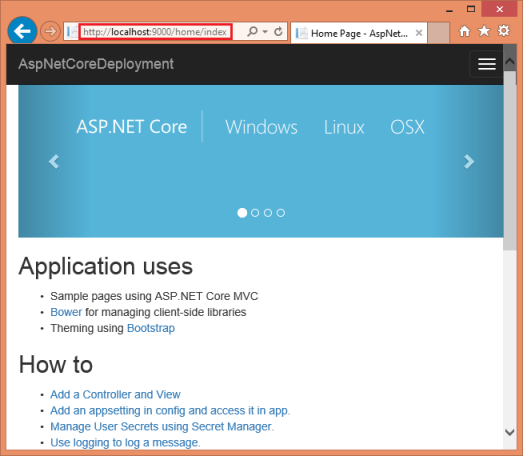This screenshot has width=523, height=456.
Task: Select the second carousel indicator dot
Action: point(255,213)
